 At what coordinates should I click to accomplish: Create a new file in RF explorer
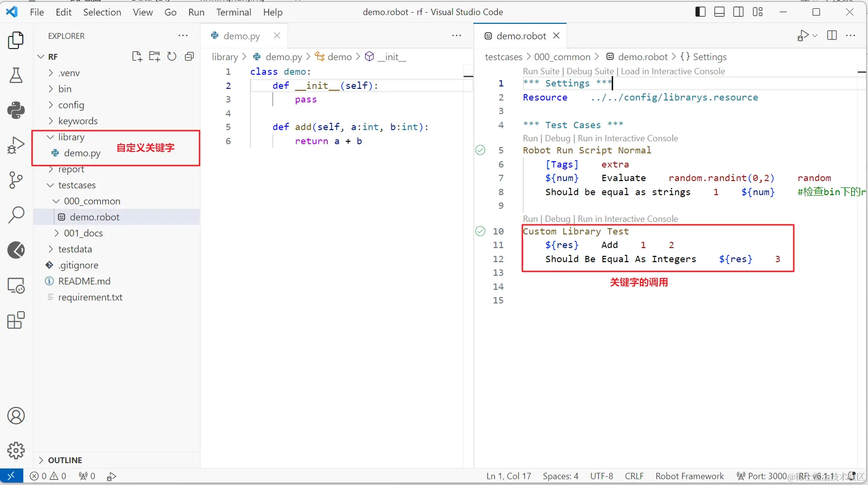(x=137, y=57)
